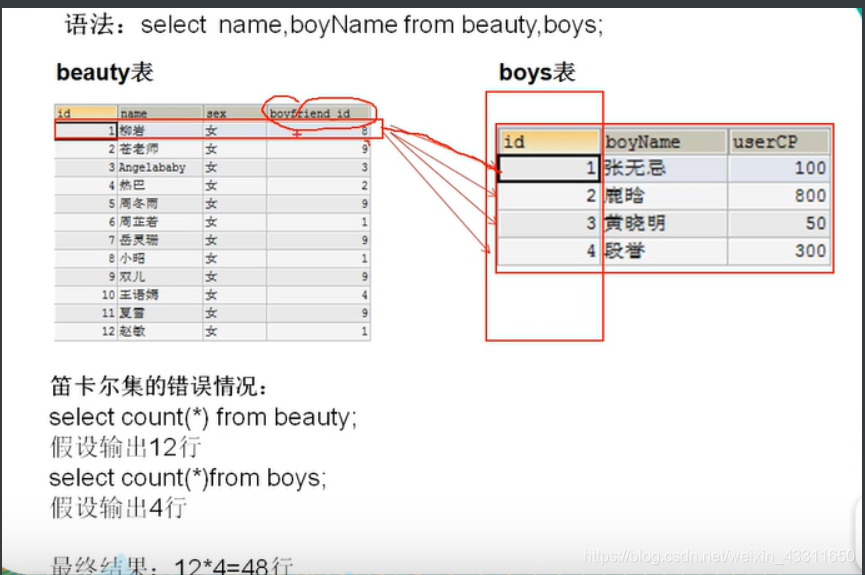Viewport: 865px width, 575px height.
Task: Click the userCP value '800'
Action: (x=779, y=196)
